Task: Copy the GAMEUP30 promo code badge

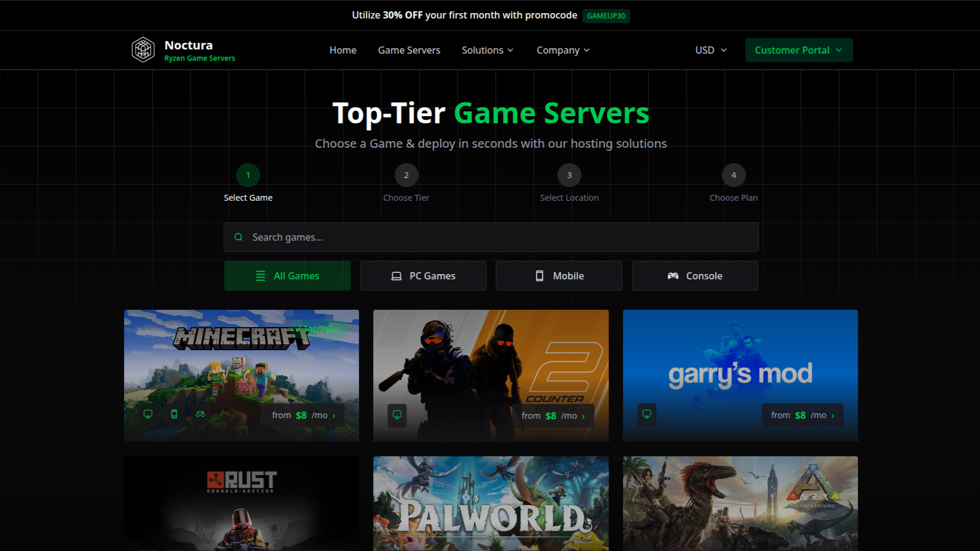Action: point(606,16)
